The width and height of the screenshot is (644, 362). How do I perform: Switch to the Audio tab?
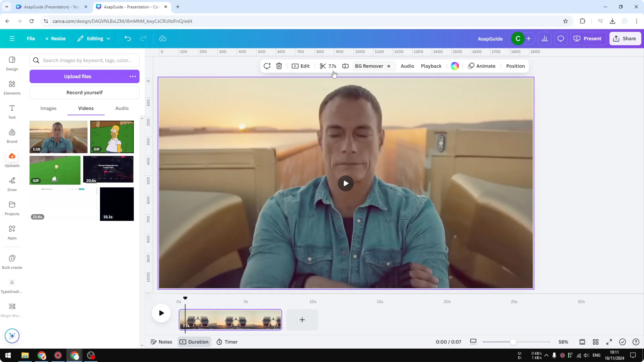(x=121, y=108)
